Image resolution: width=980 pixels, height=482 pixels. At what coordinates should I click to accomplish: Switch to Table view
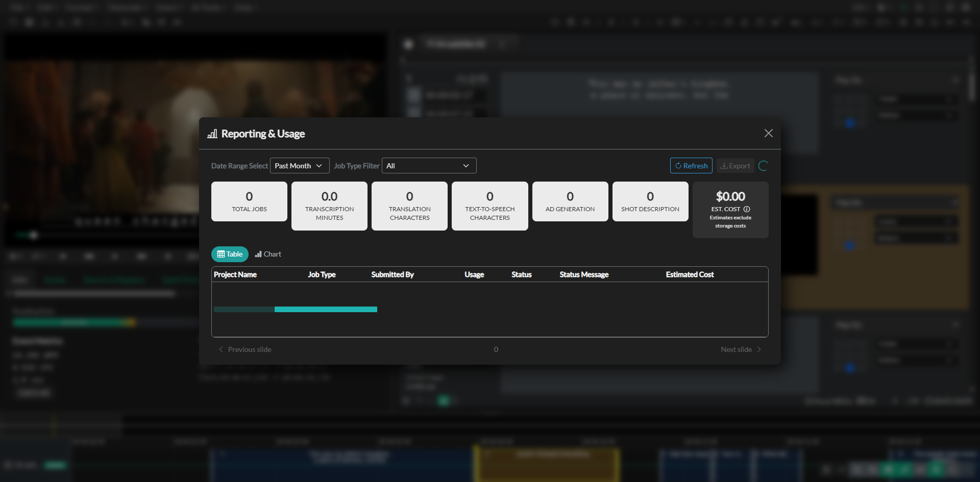click(230, 254)
